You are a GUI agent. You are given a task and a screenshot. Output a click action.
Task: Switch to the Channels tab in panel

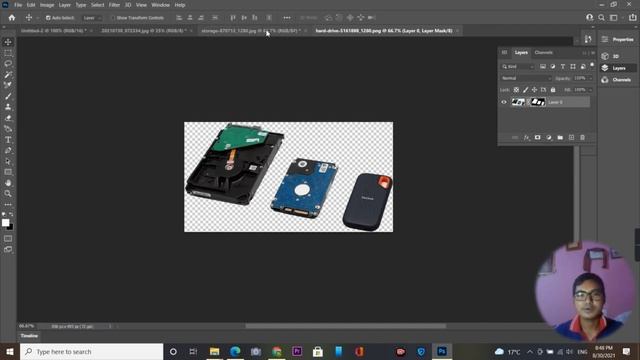544,53
